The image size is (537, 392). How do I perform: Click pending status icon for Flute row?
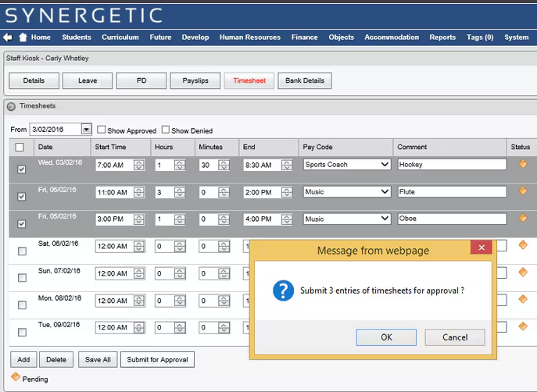[x=523, y=191]
